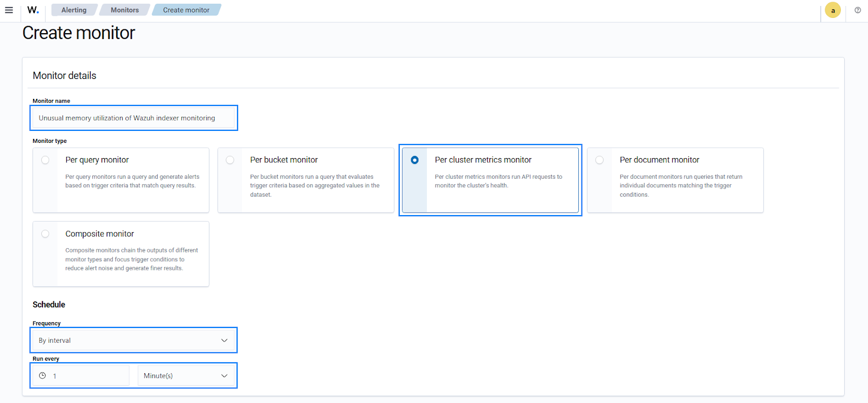Click the Monitor type label
The width and height of the screenshot is (868, 403).
pos(49,141)
